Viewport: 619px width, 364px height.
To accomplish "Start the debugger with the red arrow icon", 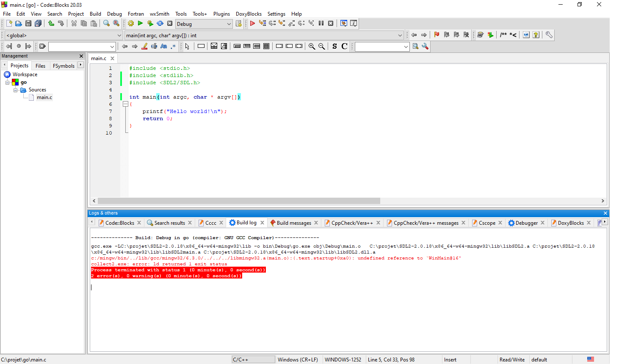I will tap(252, 23).
